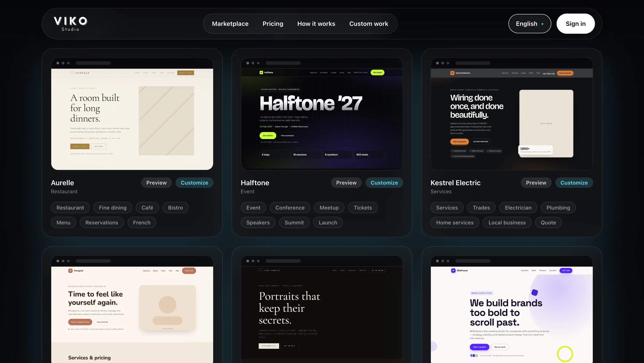Preview the Kestrel Electric template

(x=536, y=183)
